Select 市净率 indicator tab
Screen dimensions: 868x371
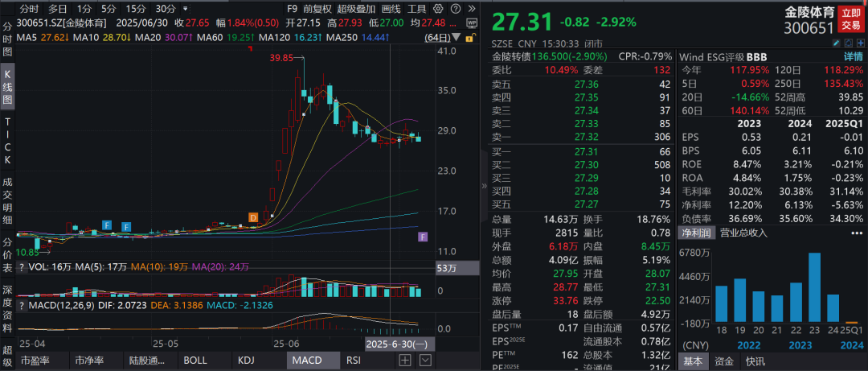90,361
